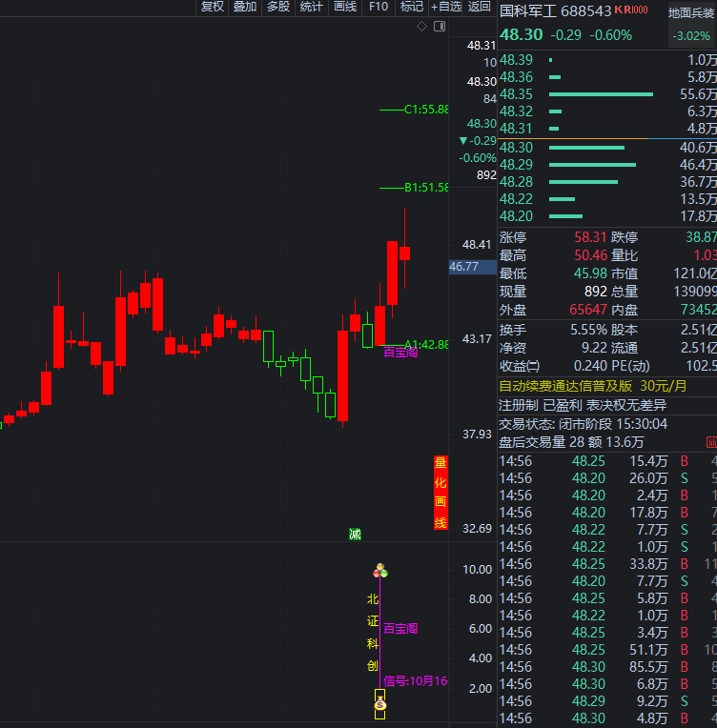
Task: Click the magenta 百宝阁 label on the main chart
Action: click(x=400, y=353)
